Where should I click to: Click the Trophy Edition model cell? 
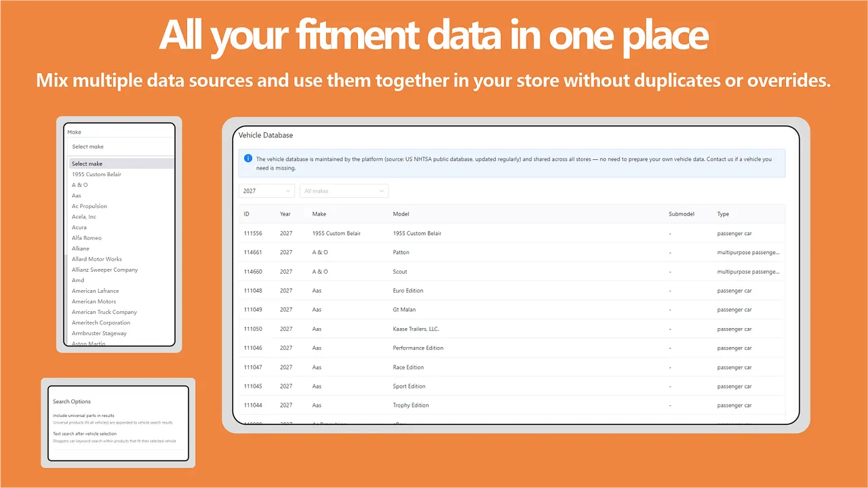pyautogui.click(x=411, y=405)
